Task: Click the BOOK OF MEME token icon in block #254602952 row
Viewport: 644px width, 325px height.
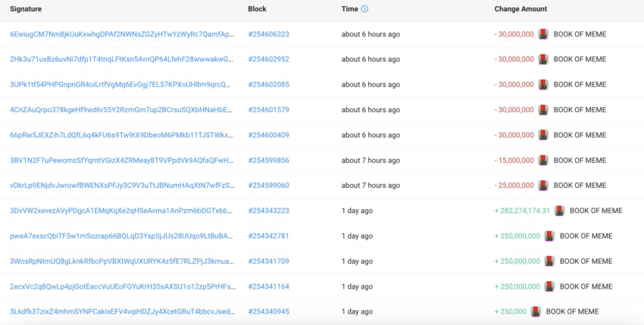Action: (x=543, y=59)
